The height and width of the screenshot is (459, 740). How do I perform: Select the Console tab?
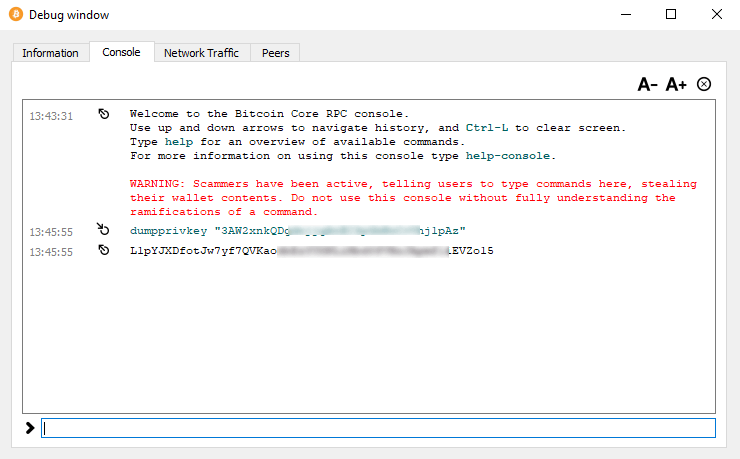121,52
